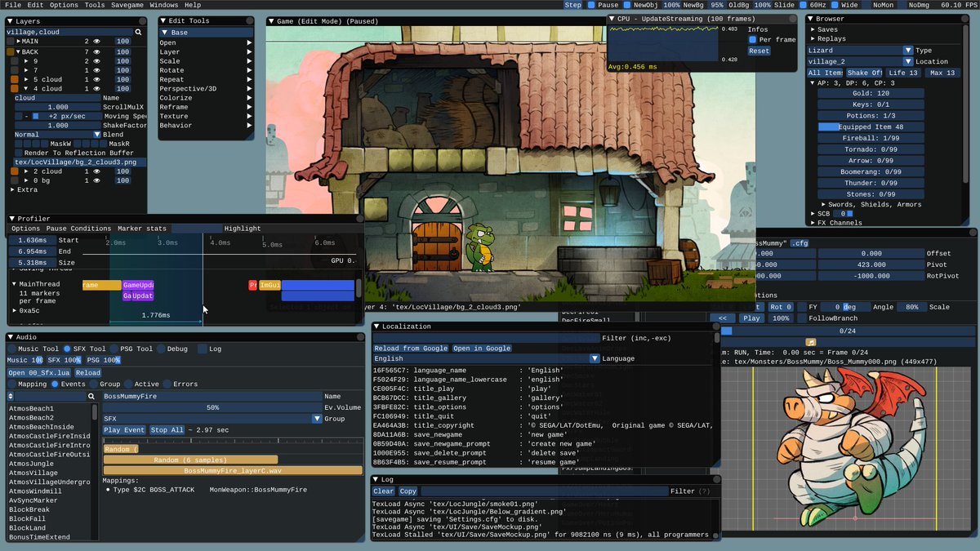
Task: Click the gray square of 0 bg layer
Action: [15, 180]
